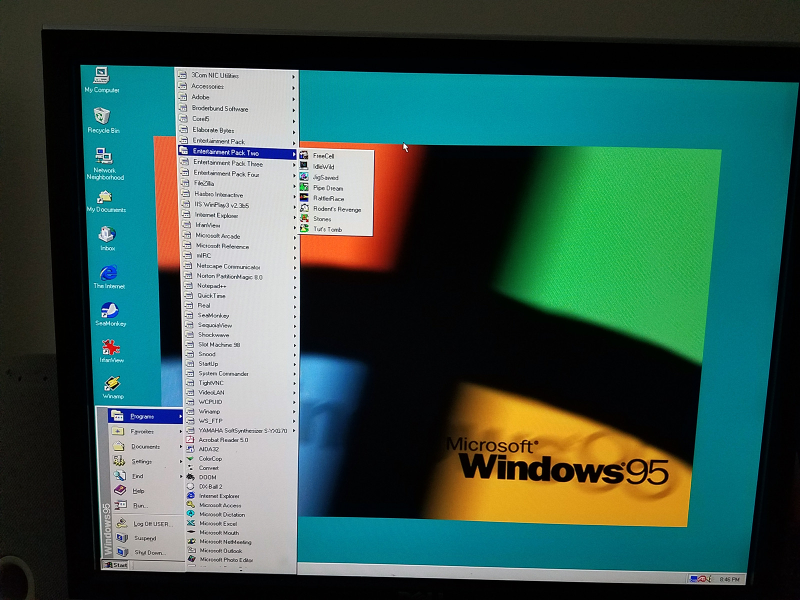The width and height of the screenshot is (800, 600).
Task: Launch Tut's Tomb
Action: [x=336, y=229]
